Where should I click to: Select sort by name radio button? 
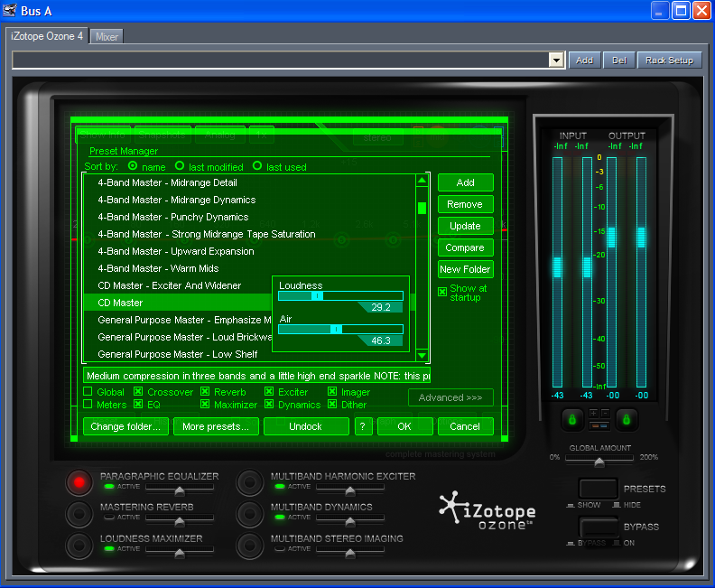[x=133, y=165]
